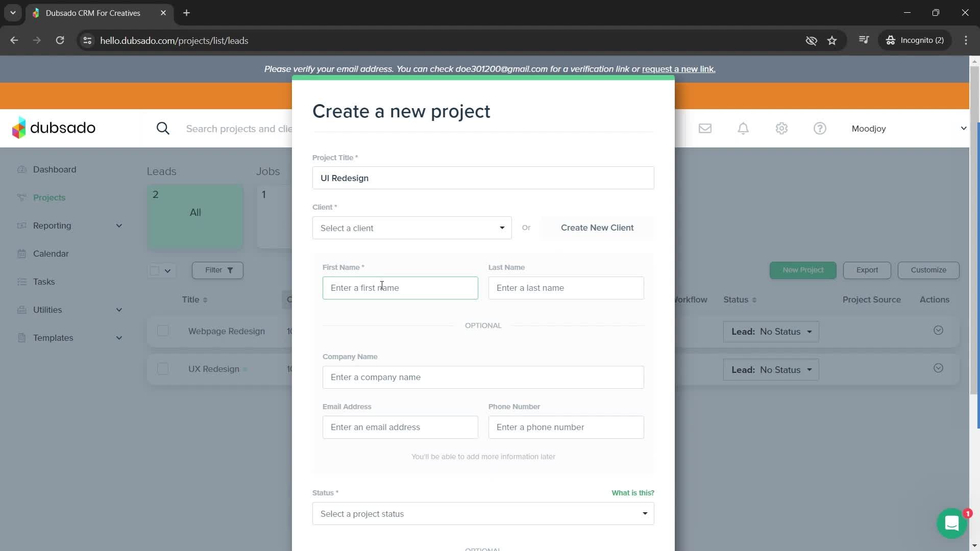Click the Phone Number field

click(x=566, y=427)
